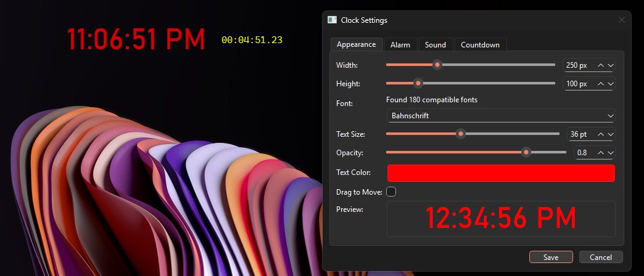Viewport: 644px width, 276px height.
Task: Decrease Opacity with the down arrow
Action: (x=610, y=153)
